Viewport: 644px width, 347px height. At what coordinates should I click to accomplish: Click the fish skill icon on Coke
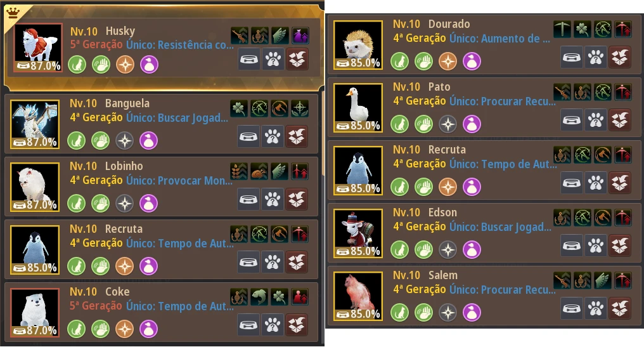(259, 297)
